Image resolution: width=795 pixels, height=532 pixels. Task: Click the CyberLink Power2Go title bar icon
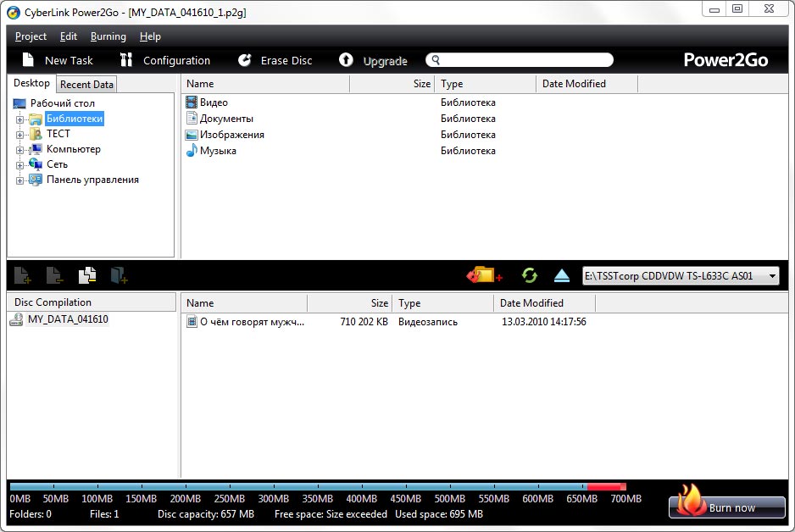(14, 13)
